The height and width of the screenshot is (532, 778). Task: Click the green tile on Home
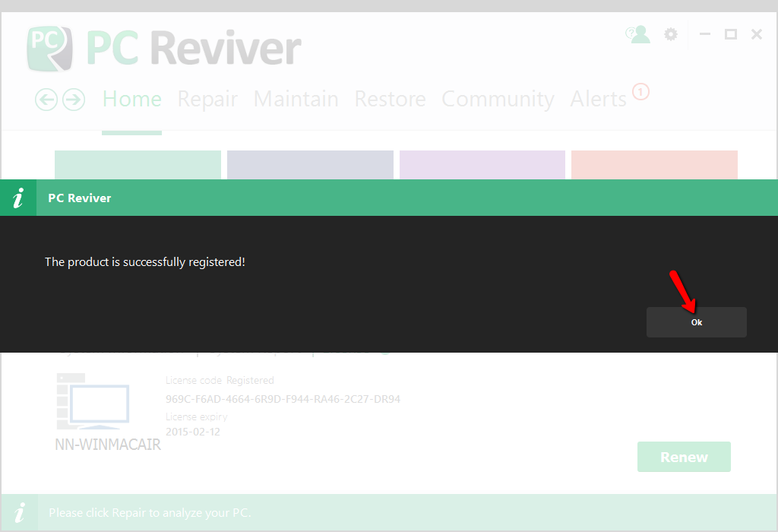pyautogui.click(x=138, y=165)
